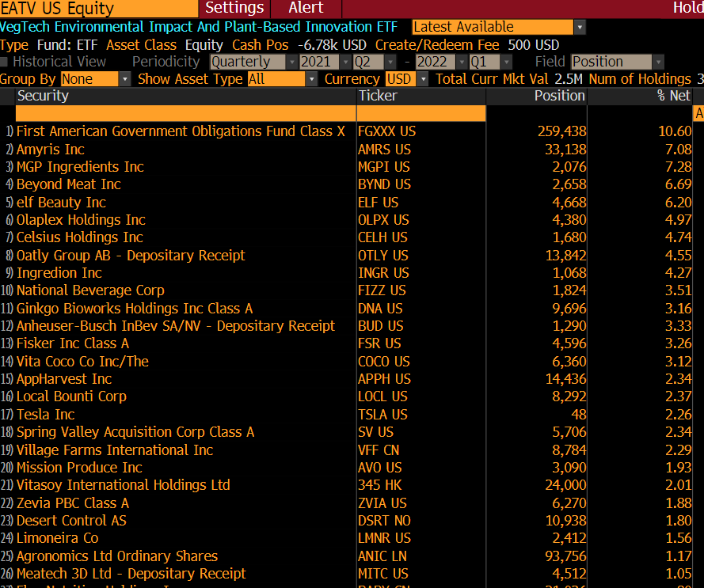Select the Amyris Inc holding
Image resolution: width=704 pixels, height=588 pixels.
pyautogui.click(x=51, y=149)
